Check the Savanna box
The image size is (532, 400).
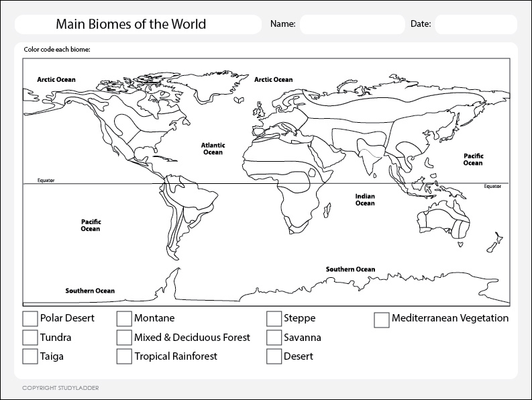coord(274,337)
